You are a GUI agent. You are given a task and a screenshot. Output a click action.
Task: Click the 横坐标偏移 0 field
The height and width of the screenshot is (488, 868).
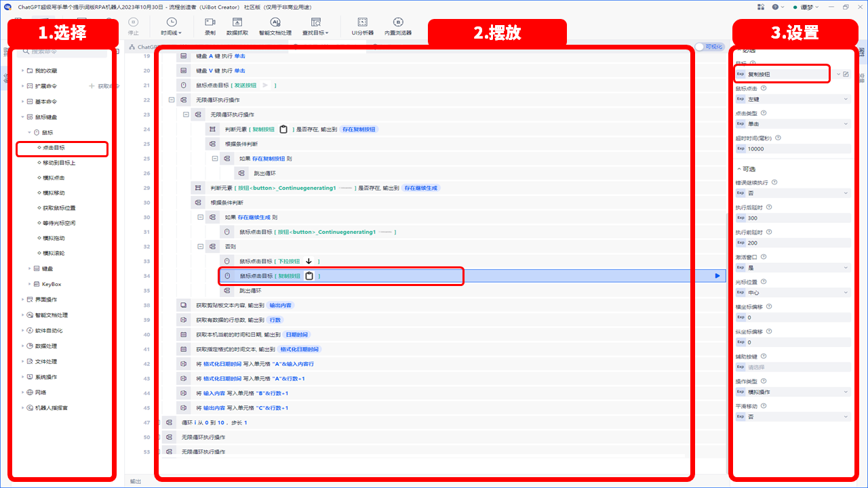coord(793,317)
